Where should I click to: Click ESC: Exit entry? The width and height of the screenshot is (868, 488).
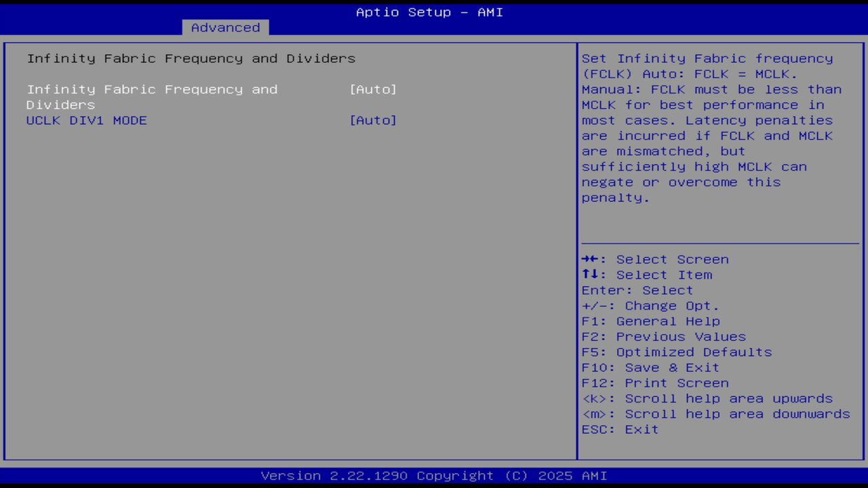tap(620, 429)
